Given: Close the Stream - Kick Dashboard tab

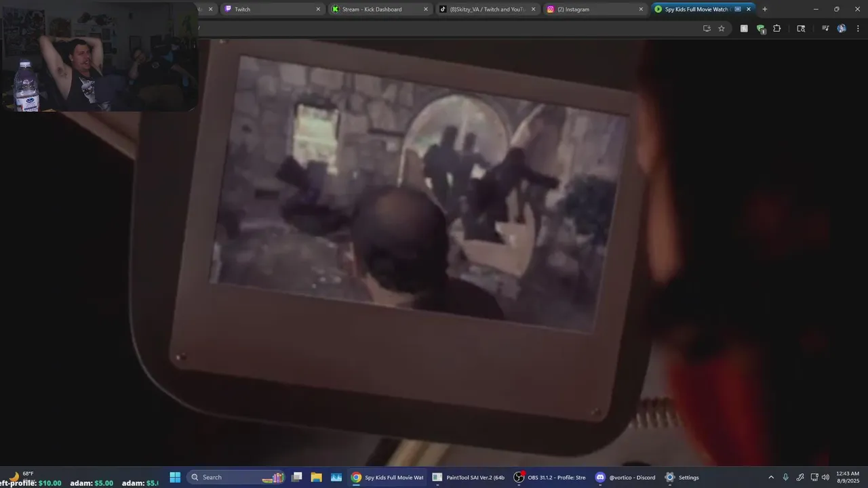Looking at the screenshot, I should tap(426, 9).
